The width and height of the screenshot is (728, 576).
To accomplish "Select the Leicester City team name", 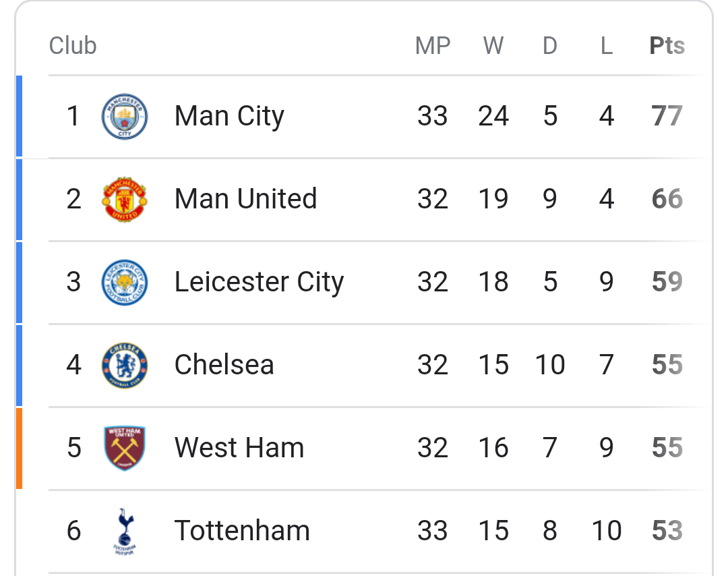I will [x=259, y=282].
